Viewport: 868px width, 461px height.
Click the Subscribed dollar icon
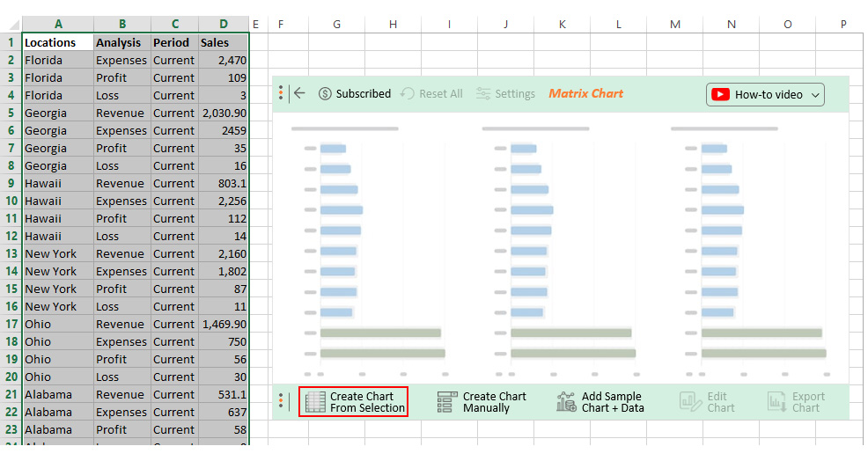click(x=325, y=93)
